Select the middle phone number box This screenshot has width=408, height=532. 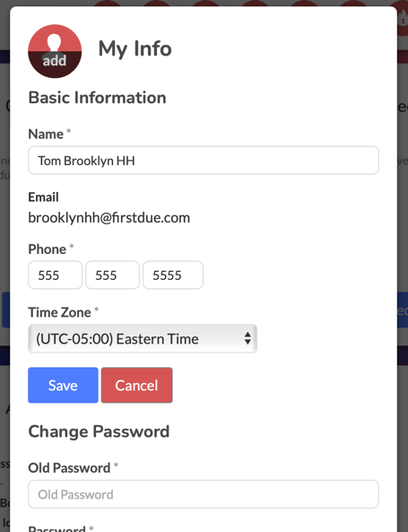112,275
